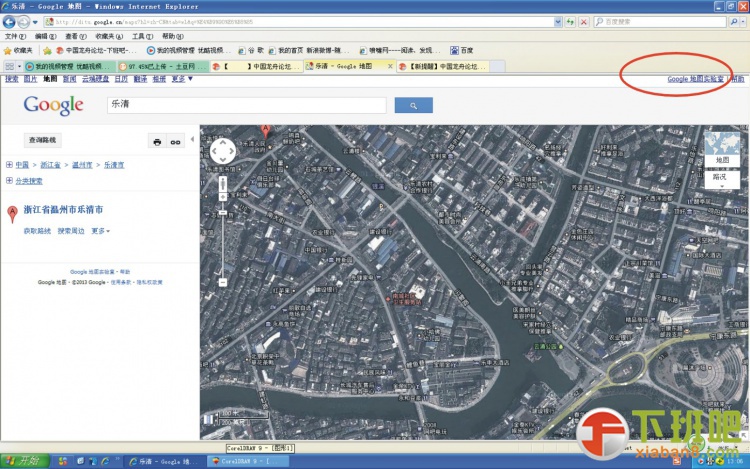This screenshot has height=469, width=750.
Task: Click the link chain icon
Action: coord(175,142)
